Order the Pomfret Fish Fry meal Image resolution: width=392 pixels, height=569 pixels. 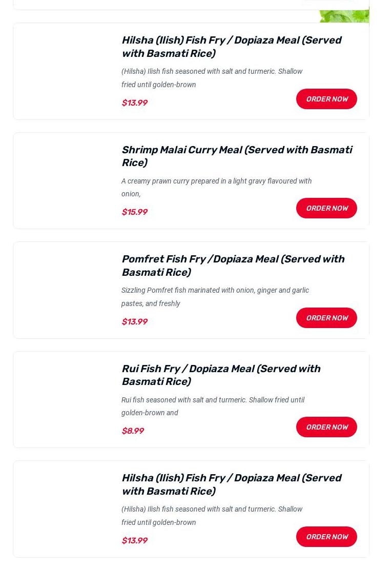click(326, 318)
